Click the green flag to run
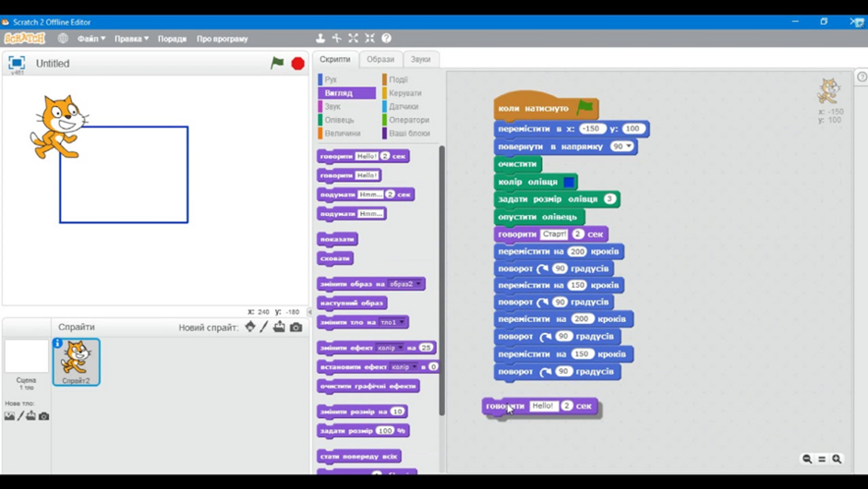Image resolution: width=868 pixels, height=489 pixels. coord(277,63)
